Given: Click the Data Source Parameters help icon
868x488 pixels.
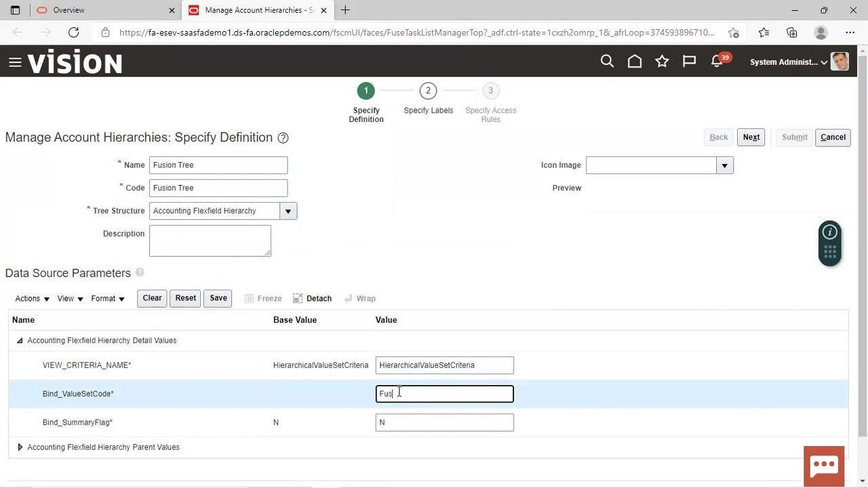Looking at the screenshot, I should pyautogui.click(x=140, y=272).
